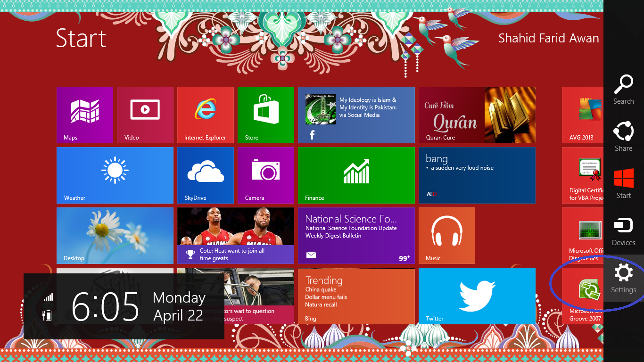Open SkyDrive

click(x=205, y=175)
